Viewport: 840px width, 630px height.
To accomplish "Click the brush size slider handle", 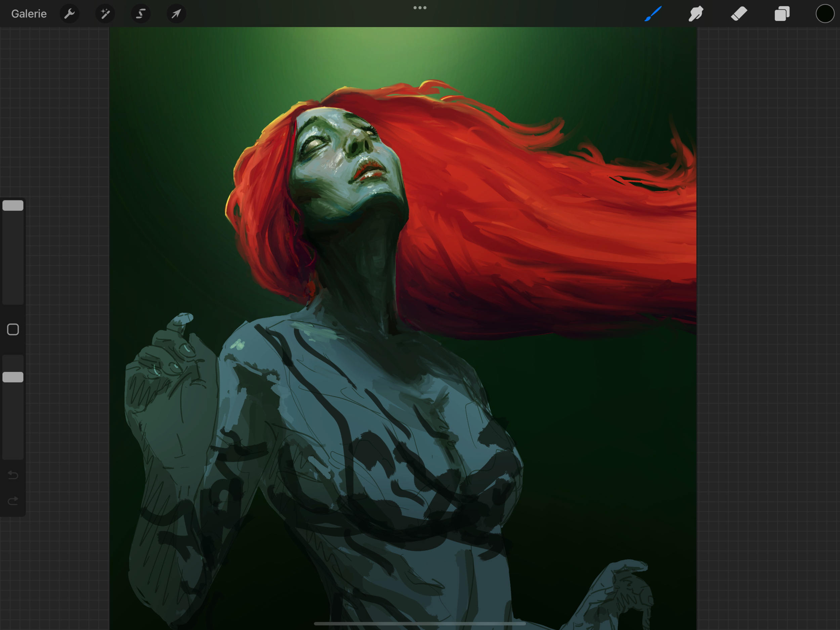I will [x=13, y=205].
